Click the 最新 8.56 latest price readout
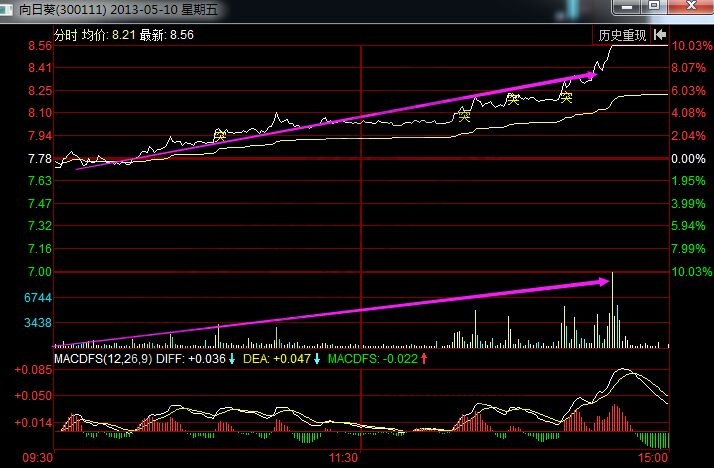The image size is (714, 468). 166,35
